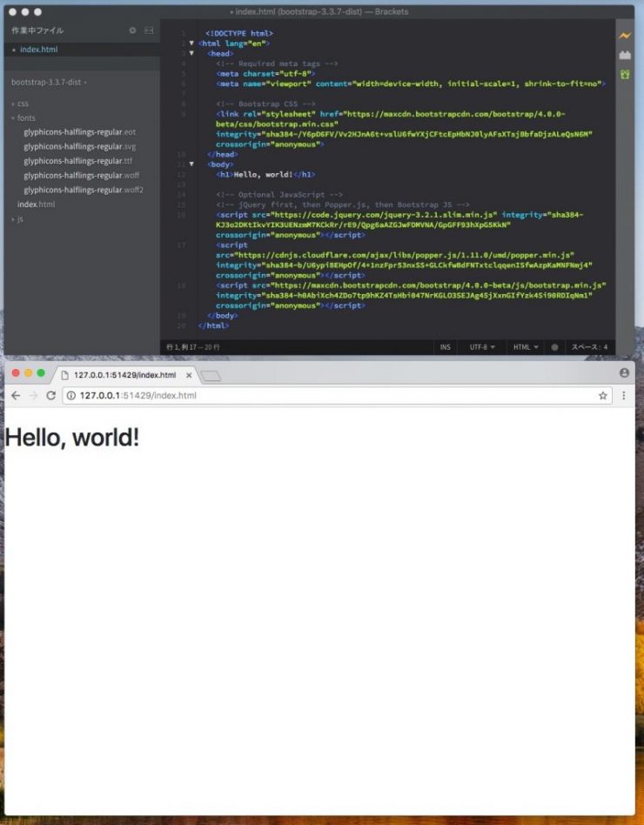The width and height of the screenshot is (644, 825).
Task: Toggle INS insert mode in status bar
Action: (445, 347)
